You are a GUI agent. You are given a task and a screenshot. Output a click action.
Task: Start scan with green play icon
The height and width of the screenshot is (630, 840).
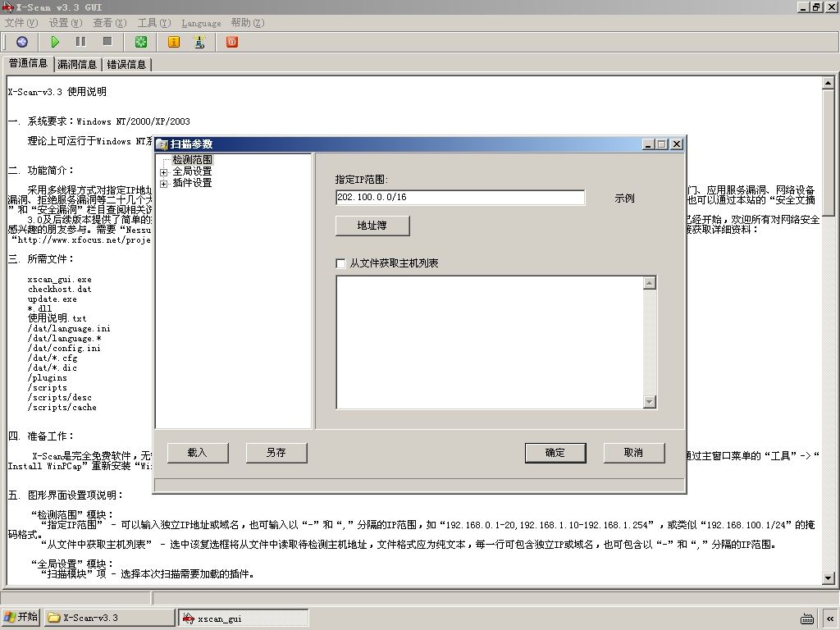click(55, 42)
